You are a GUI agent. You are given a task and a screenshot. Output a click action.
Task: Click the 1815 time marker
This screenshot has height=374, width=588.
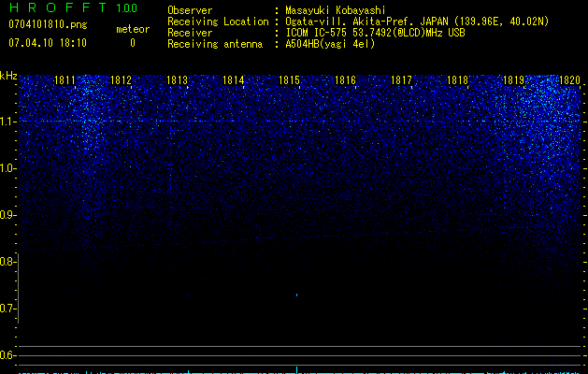289,80
